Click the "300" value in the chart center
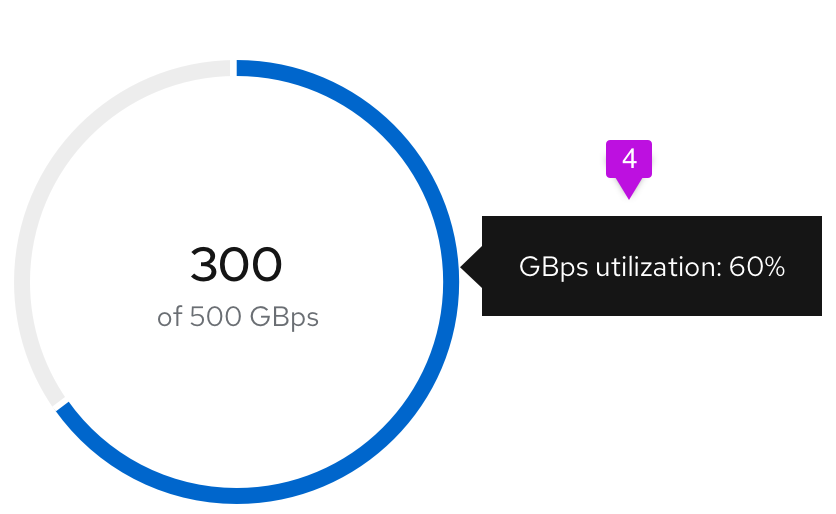The image size is (836, 514). (237, 266)
